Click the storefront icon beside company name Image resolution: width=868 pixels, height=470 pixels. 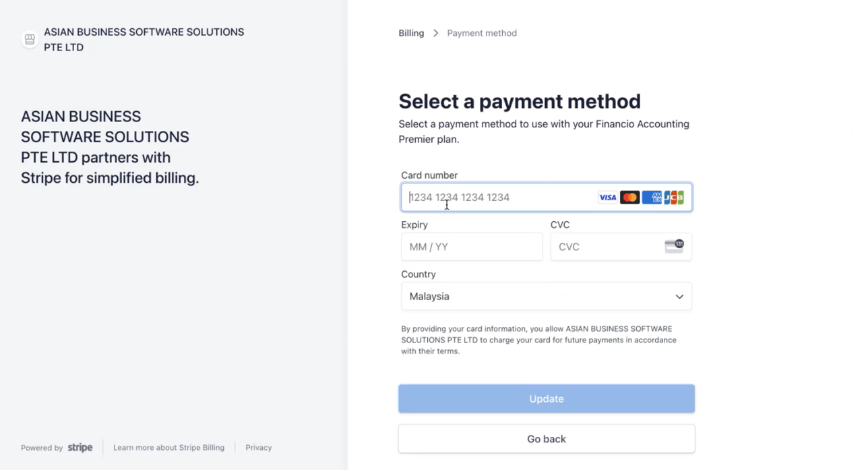point(30,40)
